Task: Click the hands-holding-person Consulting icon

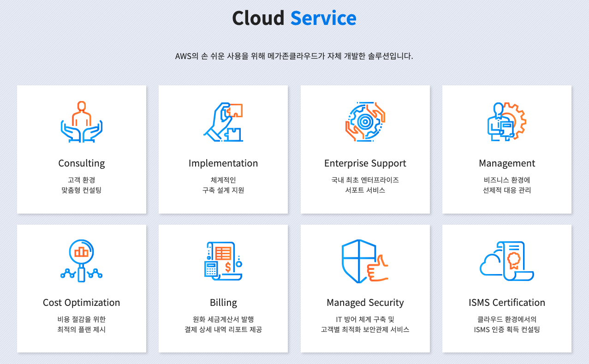Action: 81,121
